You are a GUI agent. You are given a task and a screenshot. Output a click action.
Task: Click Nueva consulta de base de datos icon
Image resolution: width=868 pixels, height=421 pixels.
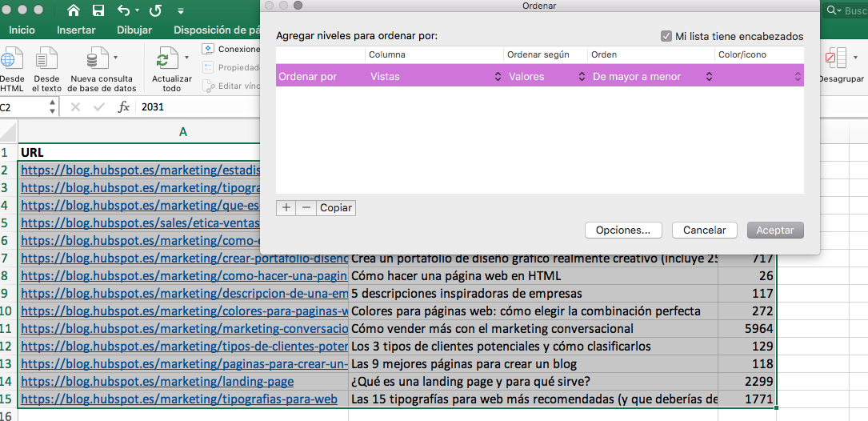point(98,58)
